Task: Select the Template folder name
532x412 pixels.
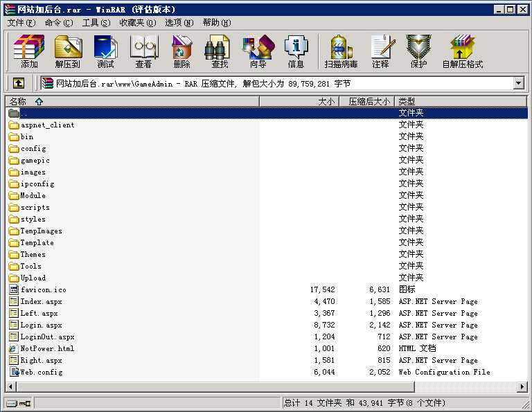Action: click(x=37, y=243)
